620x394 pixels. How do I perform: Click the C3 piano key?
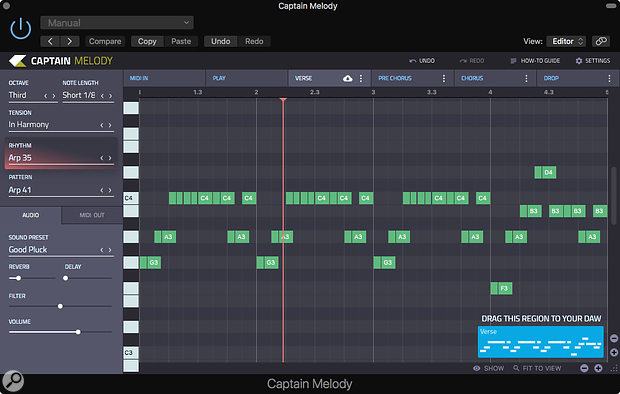pyautogui.click(x=131, y=352)
